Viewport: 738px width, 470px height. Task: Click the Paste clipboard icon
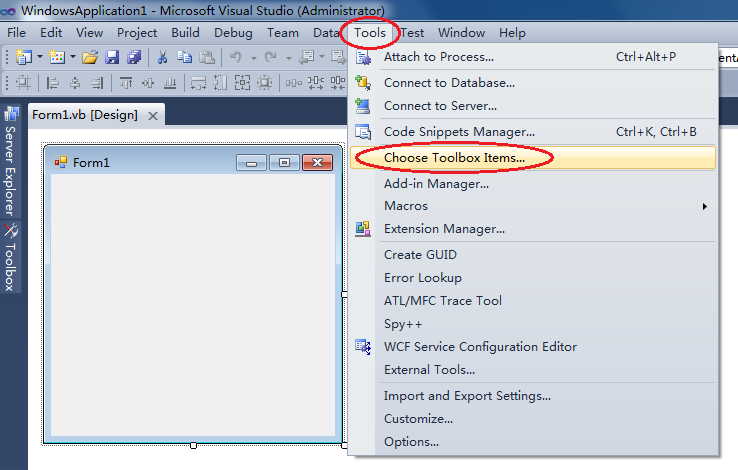[x=207, y=57]
